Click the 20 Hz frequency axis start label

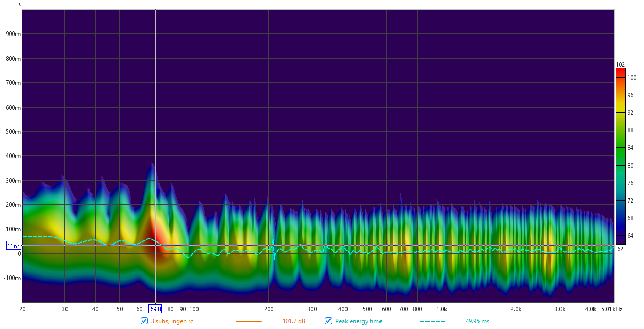[x=23, y=309]
